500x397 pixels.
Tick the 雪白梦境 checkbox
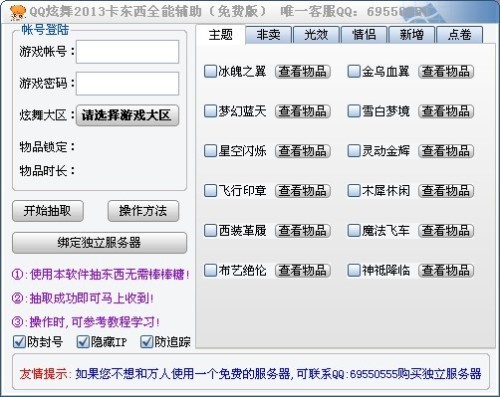354,111
